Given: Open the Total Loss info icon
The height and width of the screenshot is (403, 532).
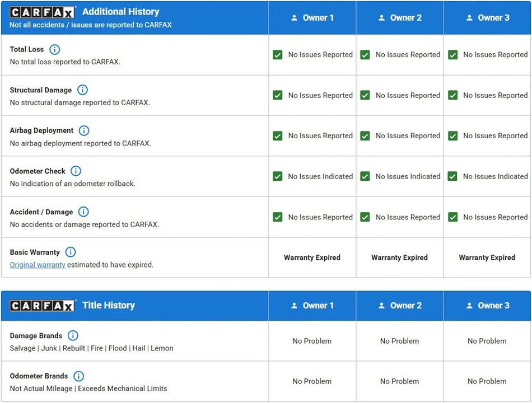Looking at the screenshot, I should point(55,49).
